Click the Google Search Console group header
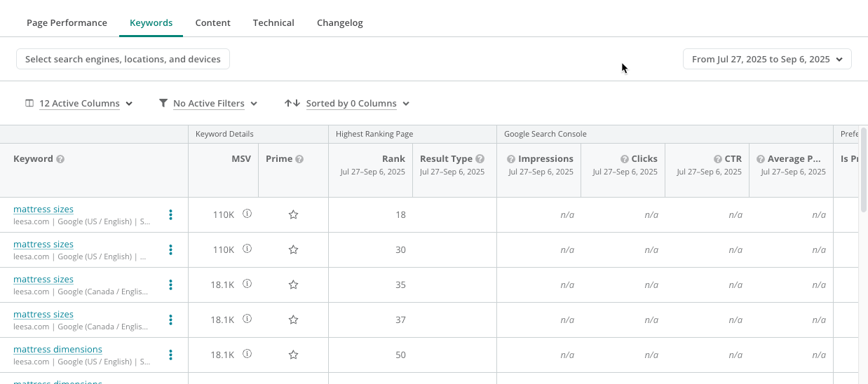The image size is (868, 384). pos(545,134)
